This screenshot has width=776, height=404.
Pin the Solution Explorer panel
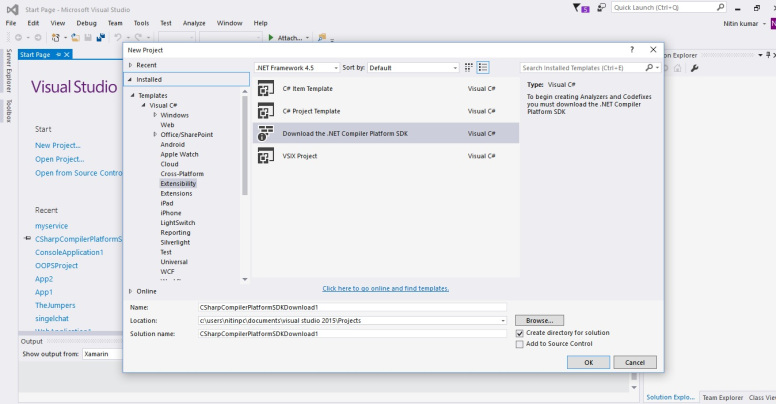coord(768,55)
